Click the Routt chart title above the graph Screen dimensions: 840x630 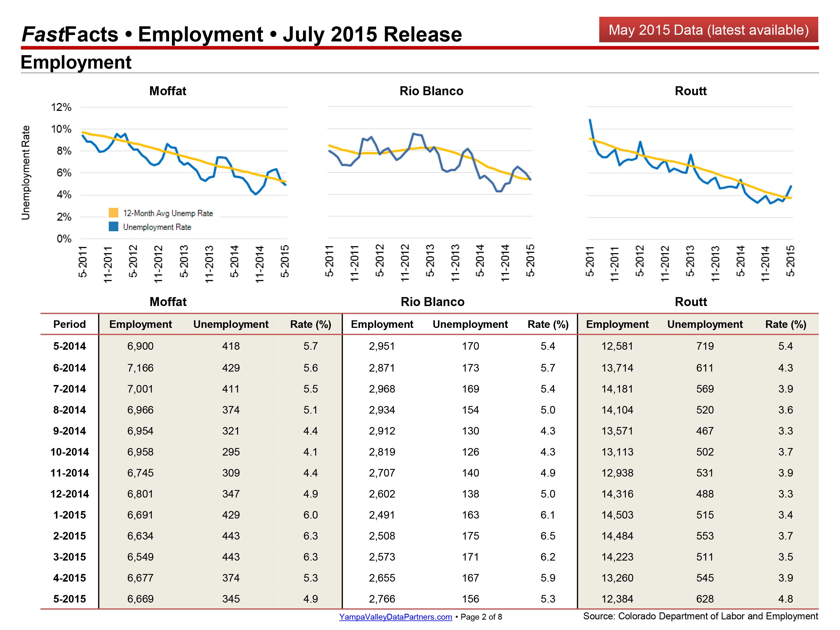[x=691, y=91]
